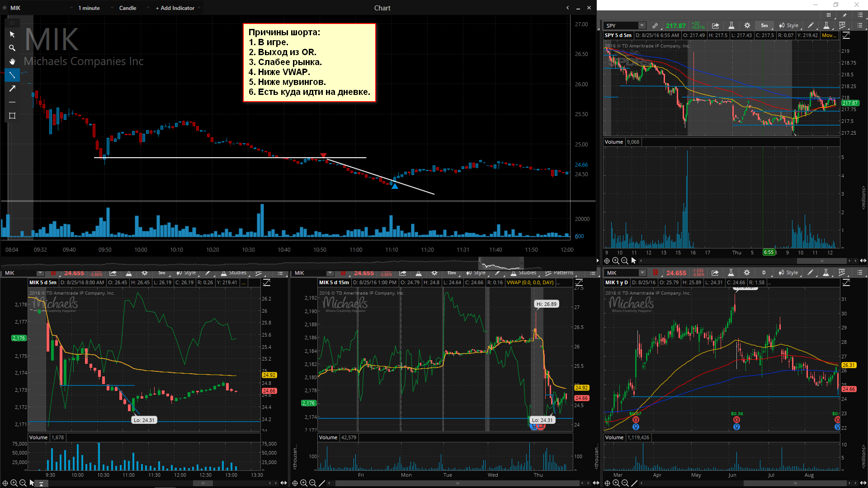Select the arrow drawing tool
Viewport: 868px width, 488px height.
pyautogui.click(x=12, y=89)
